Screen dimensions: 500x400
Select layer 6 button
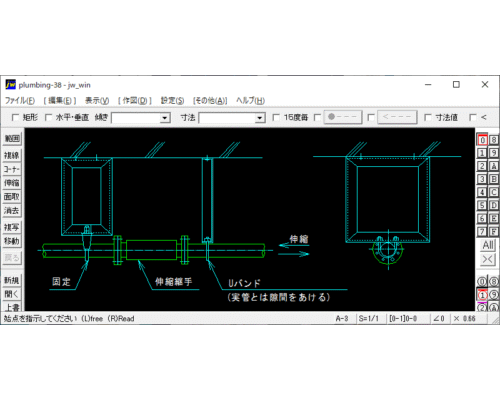click(482, 218)
